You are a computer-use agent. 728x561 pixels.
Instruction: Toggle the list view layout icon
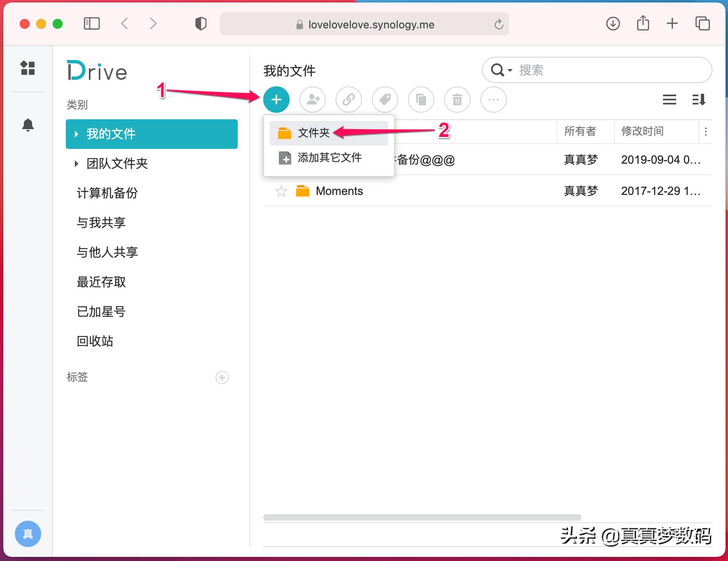pyautogui.click(x=669, y=100)
